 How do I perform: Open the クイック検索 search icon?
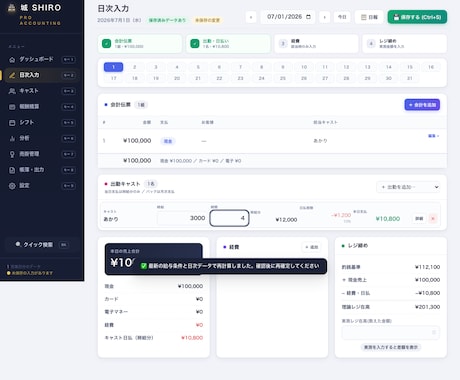(x=18, y=244)
